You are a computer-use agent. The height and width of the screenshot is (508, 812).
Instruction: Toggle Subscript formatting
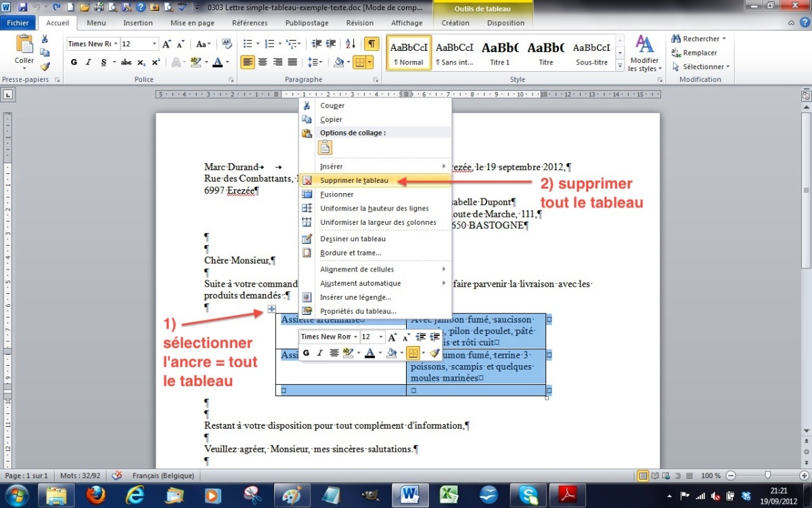pos(141,62)
